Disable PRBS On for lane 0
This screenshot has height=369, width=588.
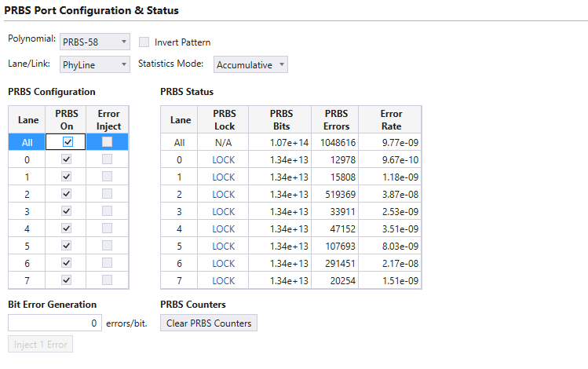67,159
